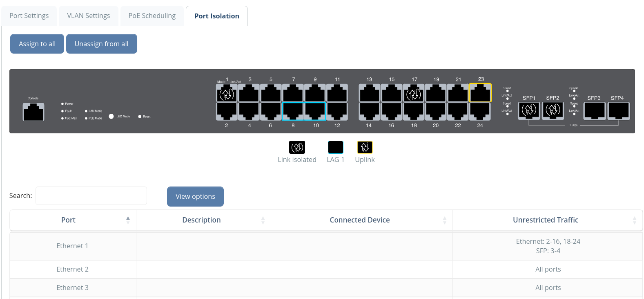
Task: Select switch port 4
Action: (249, 111)
